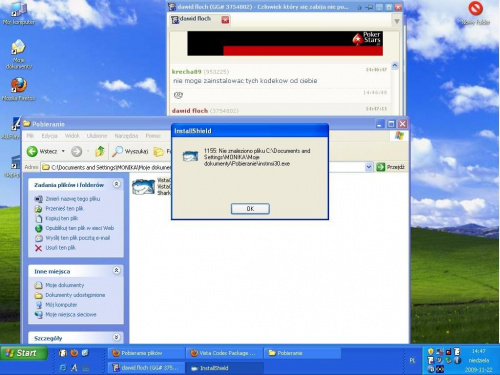Screen dimensions: 500x375
Task: Click the system tray clock
Action: (x=479, y=351)
